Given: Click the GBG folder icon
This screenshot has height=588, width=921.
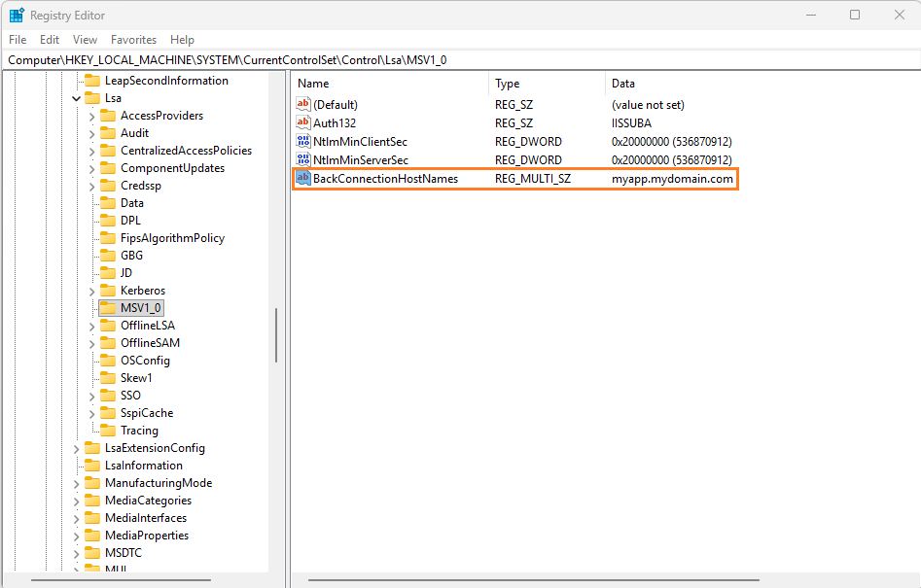Looking at the screenshot, I should click(108, 256).
